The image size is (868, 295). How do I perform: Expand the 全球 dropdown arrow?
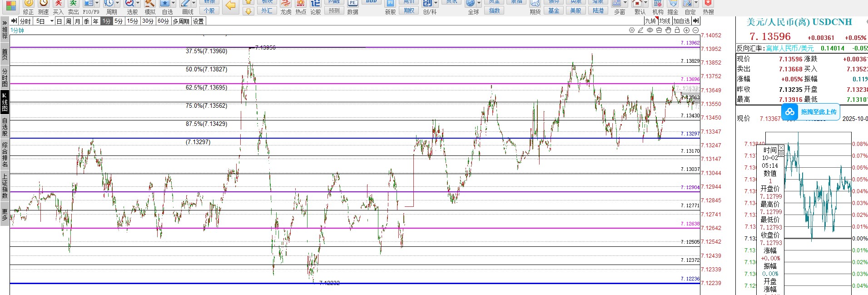pos(479,3)
